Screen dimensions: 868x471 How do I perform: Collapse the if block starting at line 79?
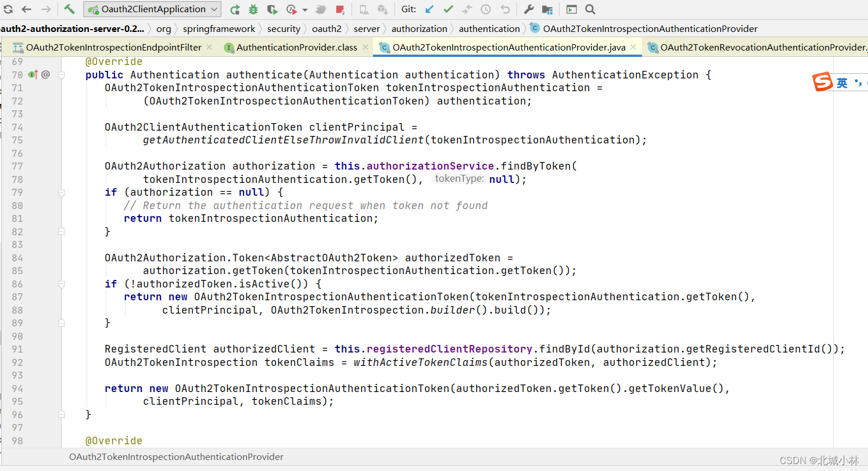click(62, 192)
